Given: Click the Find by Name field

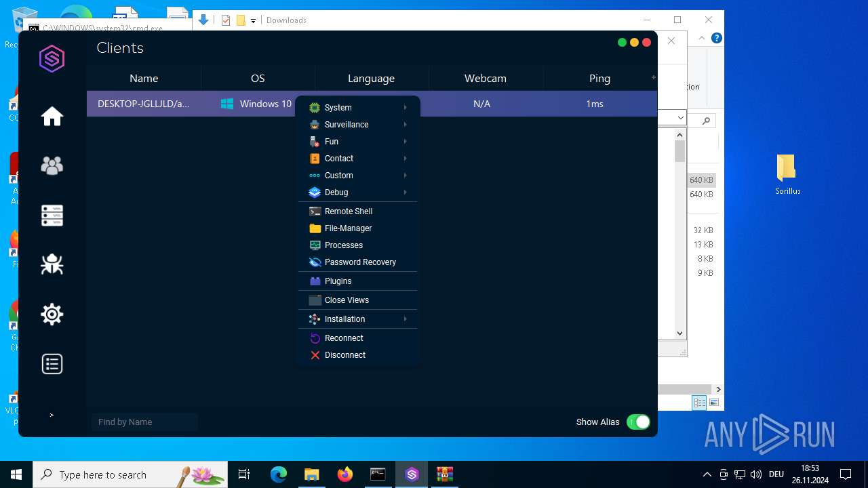Looking at the screenshot, I should click(144, 422).
